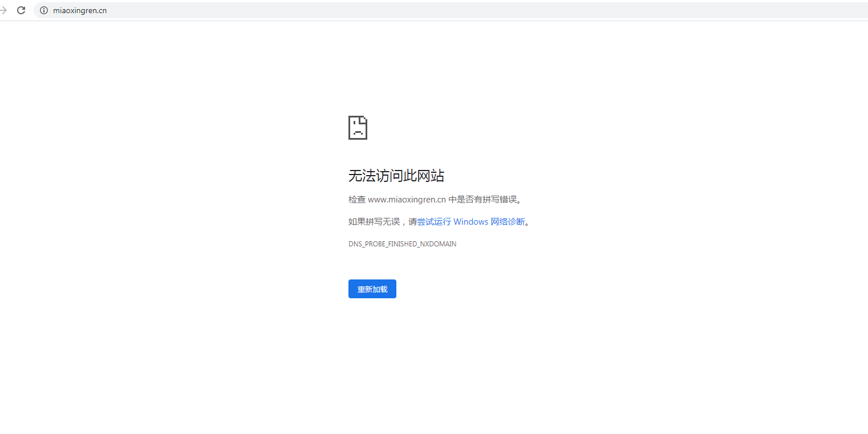Select the URL text miaoxingren.cn
This screenshot has width=868, height=434.
80,10
